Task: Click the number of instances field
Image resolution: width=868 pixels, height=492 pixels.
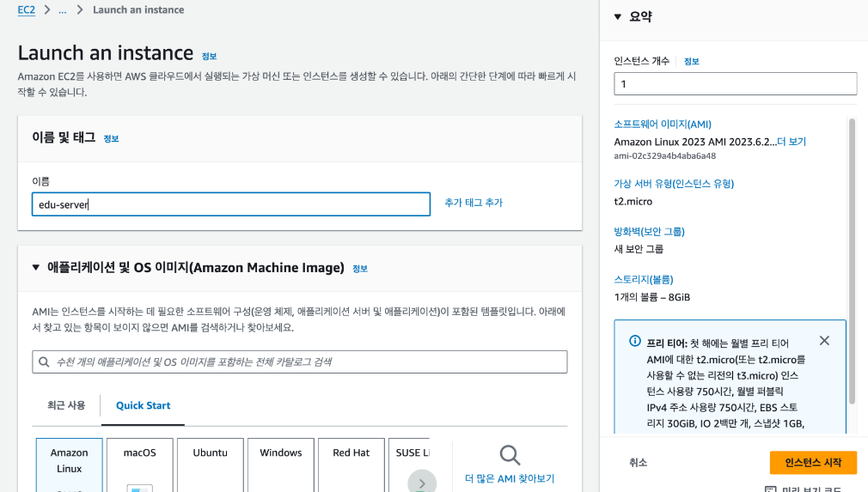Action: coord(735,84)
